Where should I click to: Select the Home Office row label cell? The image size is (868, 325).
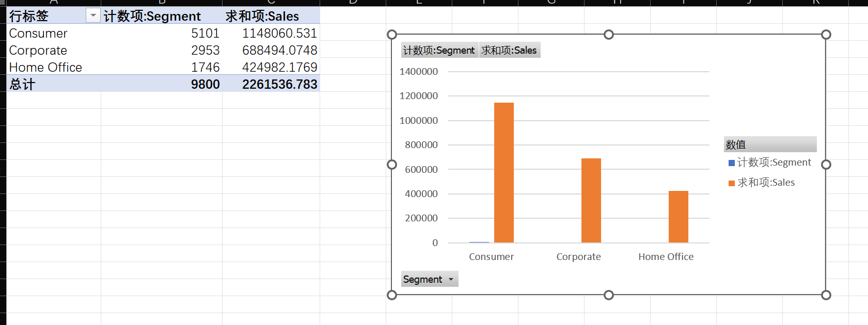45,68
